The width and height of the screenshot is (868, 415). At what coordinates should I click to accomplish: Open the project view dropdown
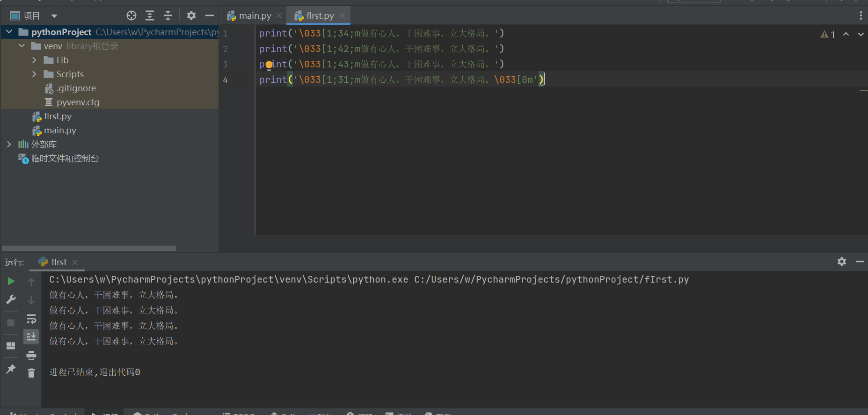54,16
